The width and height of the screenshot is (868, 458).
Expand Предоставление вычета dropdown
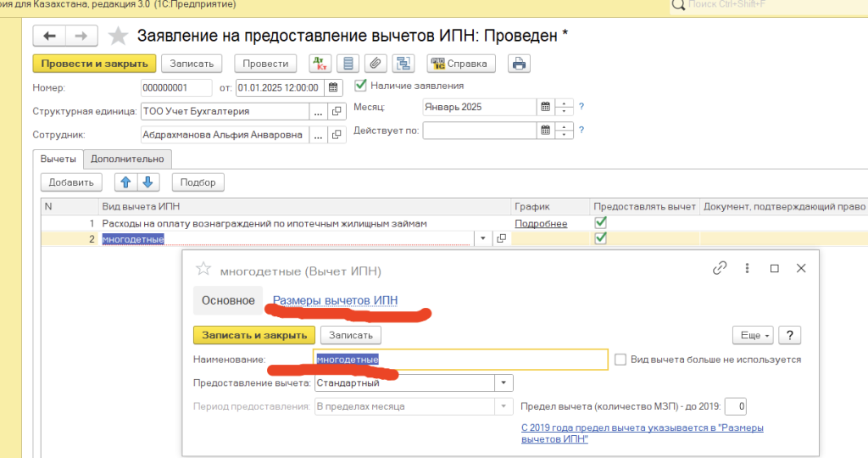click(504, 383)
